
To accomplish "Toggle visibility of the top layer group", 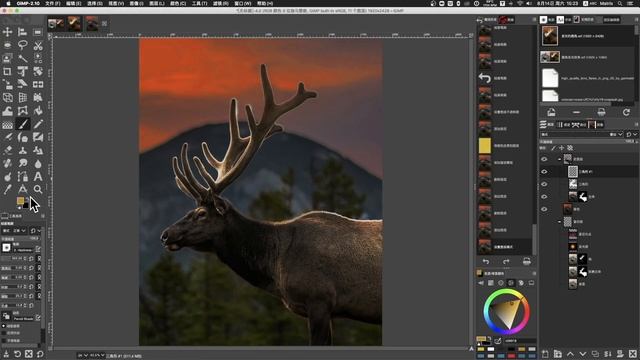I will 544,159.
